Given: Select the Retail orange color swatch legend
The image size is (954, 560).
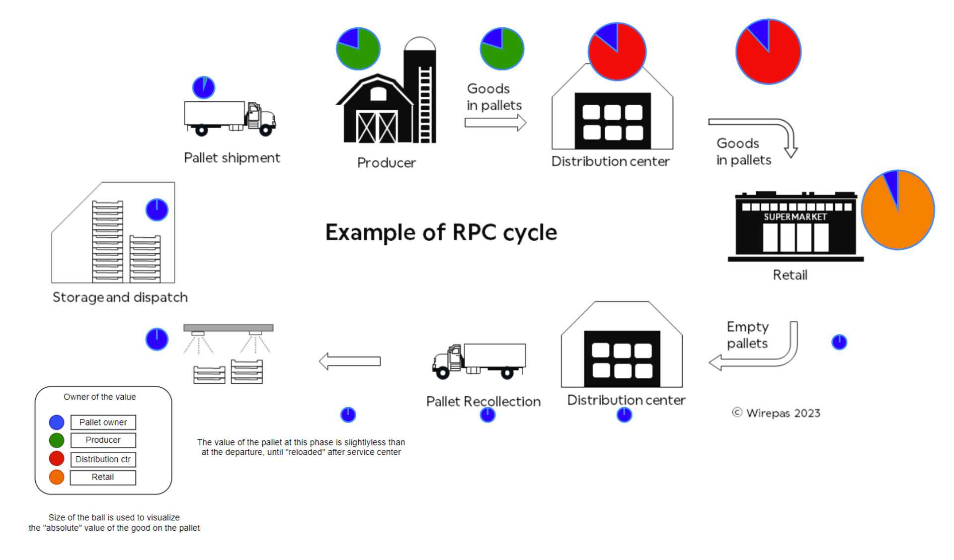Looking at the screenshot, I should pyautogui.click(x=55, y=477).
